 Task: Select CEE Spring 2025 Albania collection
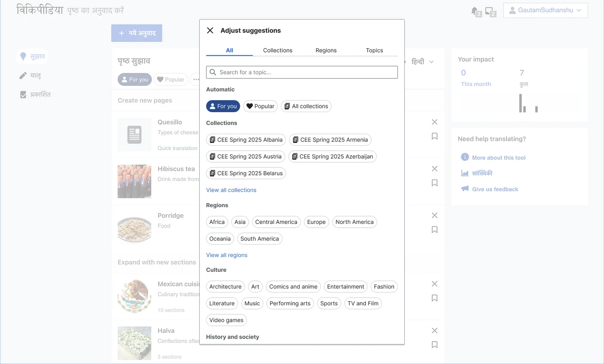(246, 140)
